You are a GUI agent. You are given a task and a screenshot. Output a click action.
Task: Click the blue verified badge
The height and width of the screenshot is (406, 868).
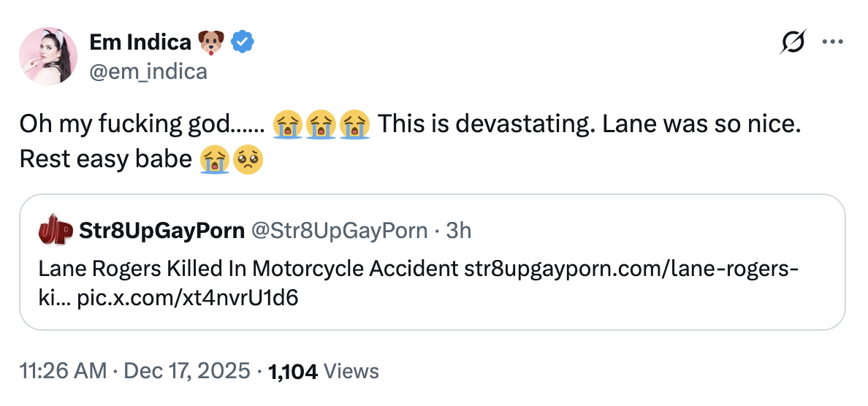(243, 43)
